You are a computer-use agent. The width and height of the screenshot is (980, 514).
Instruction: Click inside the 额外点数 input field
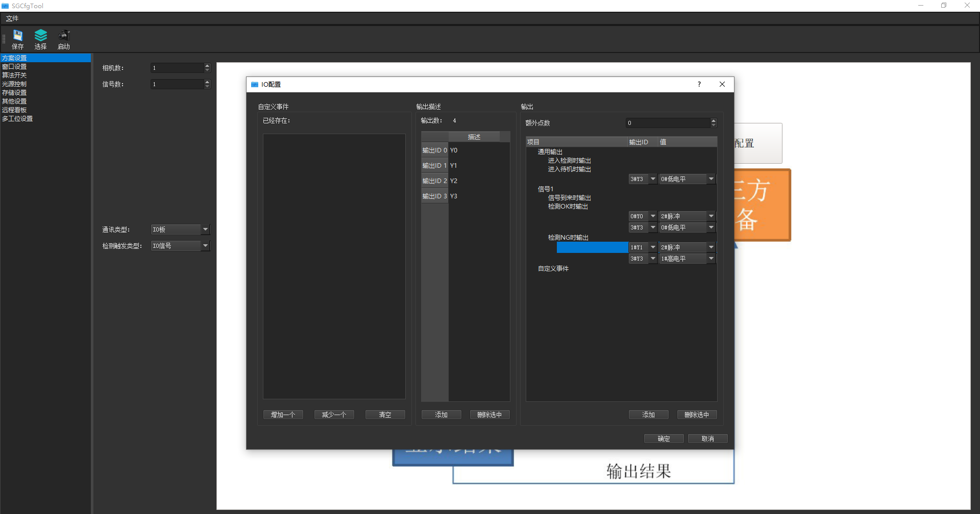coord(668,123)
